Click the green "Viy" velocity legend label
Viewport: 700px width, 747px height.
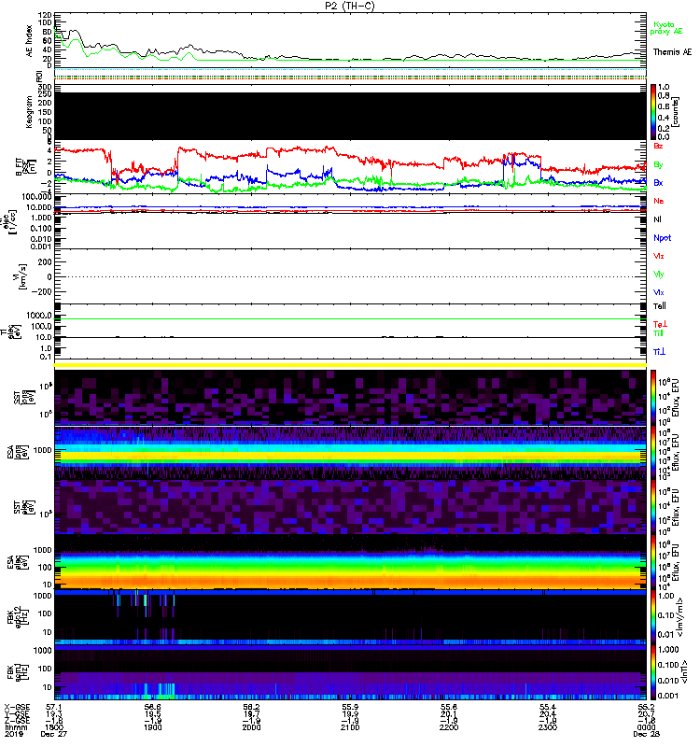(658, 275)
